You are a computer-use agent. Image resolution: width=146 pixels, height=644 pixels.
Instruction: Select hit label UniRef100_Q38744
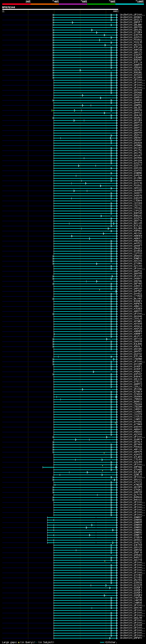pyautogui.click(x=131, y=35)
